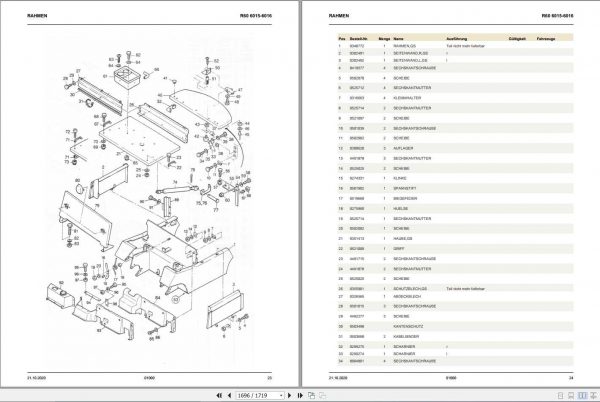Screen dimensions: 600x402
Task: Select the SPANNSTIFT part in row 16
Action: 405,189
